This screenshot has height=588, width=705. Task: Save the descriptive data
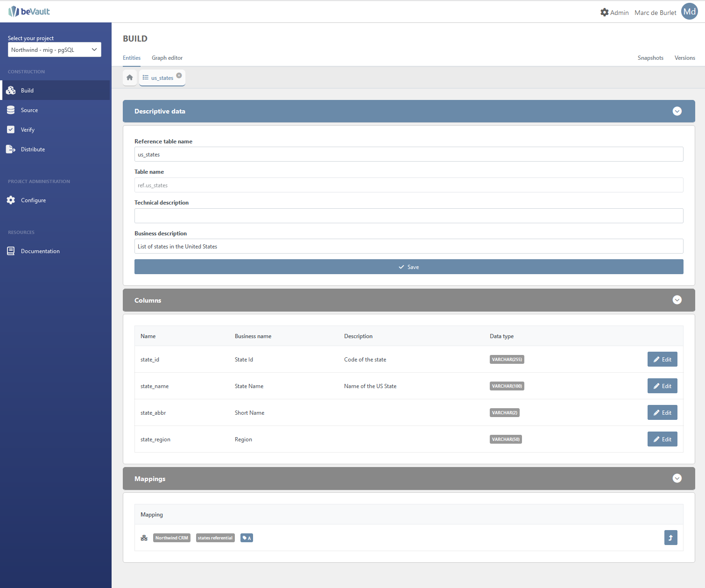(409, 267)
